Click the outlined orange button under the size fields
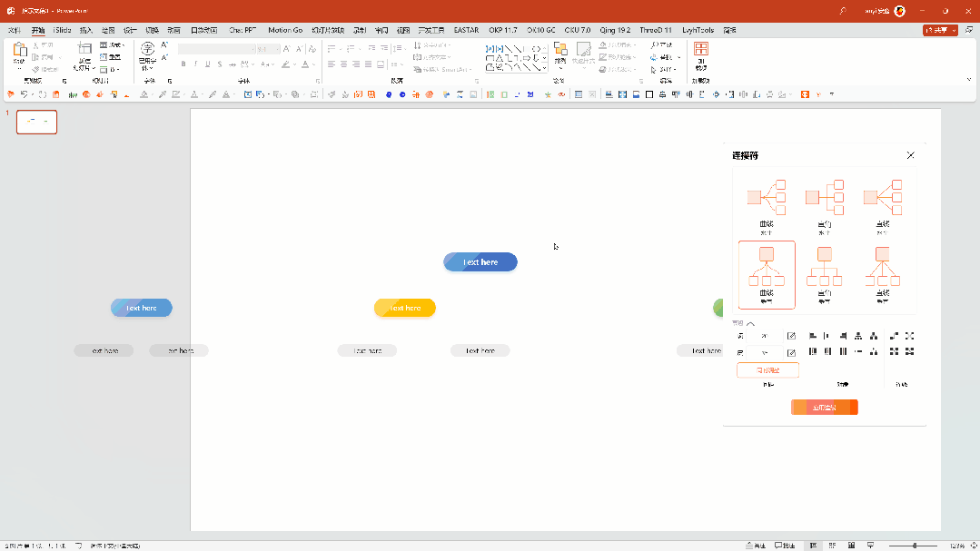The image size is (980, 551). [x=767, y=370]
